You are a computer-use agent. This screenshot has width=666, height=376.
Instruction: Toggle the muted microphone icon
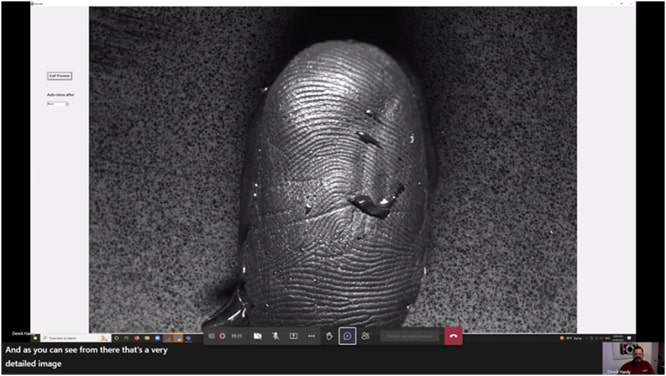[276, 336]
